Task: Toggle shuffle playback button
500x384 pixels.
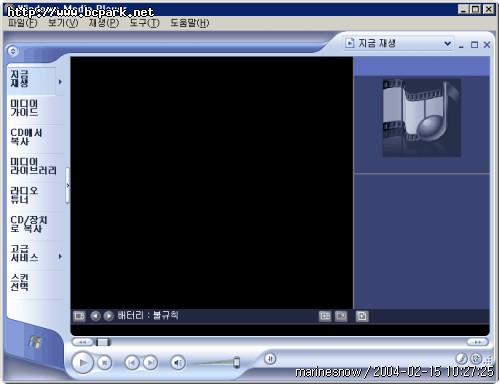Action: pos(270,359)
